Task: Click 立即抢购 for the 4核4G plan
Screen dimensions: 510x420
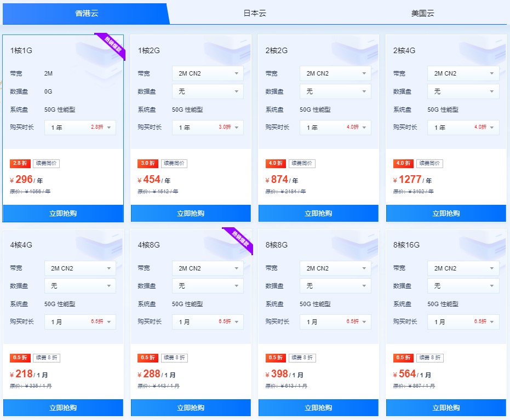Action: click(63, 407)
